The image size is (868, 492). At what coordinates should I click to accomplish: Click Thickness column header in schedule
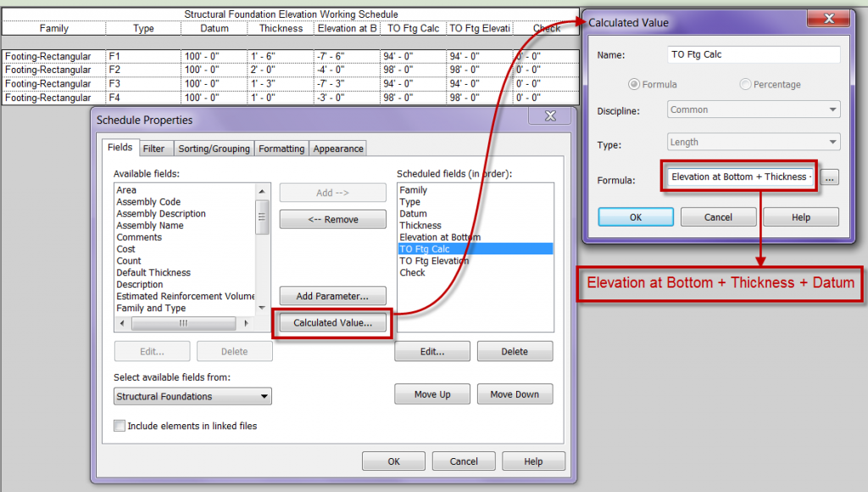281,28
